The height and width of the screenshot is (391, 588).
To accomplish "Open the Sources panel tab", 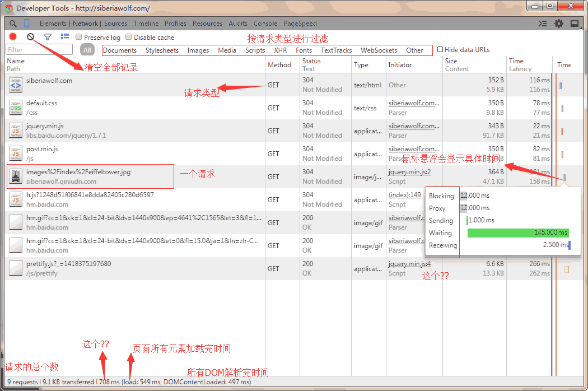I will pos(115,24).
